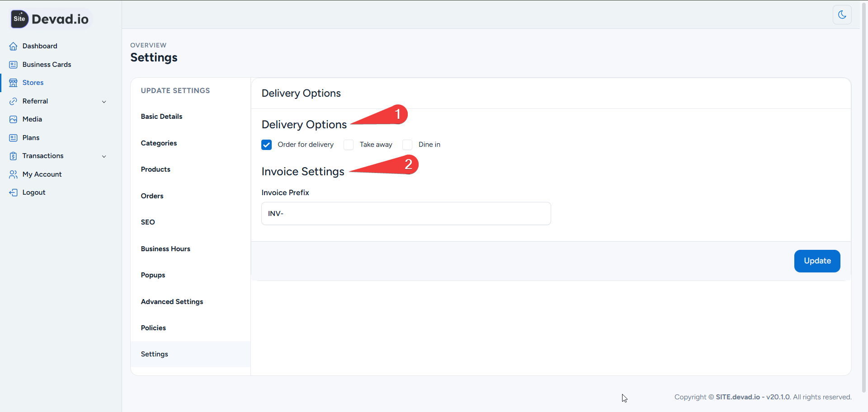This screenshot has height=412, width=868.
Task: Open the Advanced Settings tab
Action: click(172, 302)
